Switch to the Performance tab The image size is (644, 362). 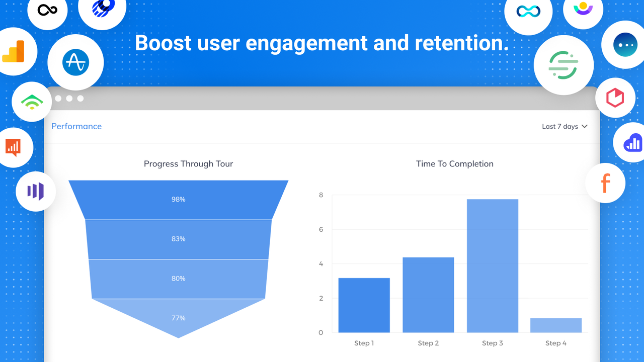[x=76, y=126]
